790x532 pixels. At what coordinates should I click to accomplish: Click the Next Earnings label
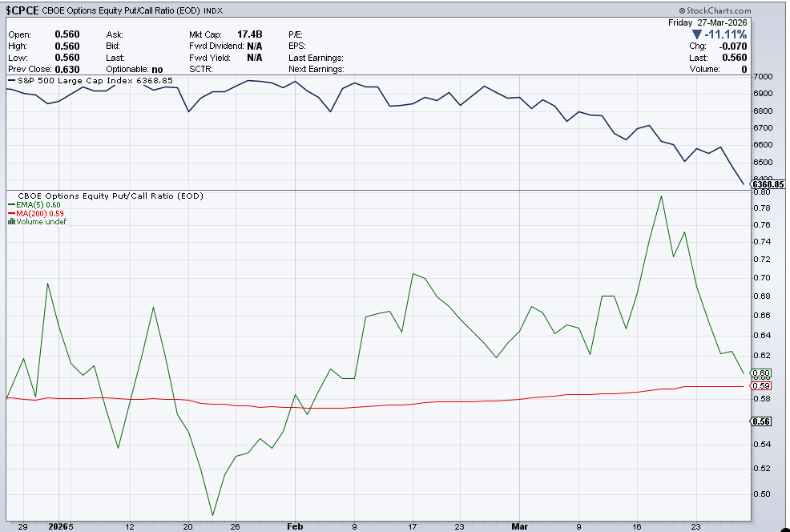point(316,69)
